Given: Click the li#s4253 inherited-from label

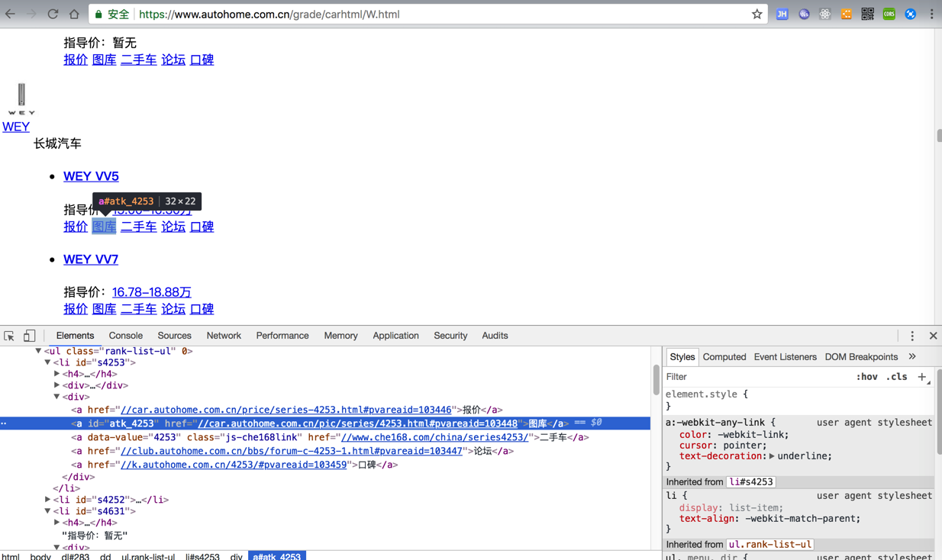Looking at the screenshot, I should [x=751, y=482].
